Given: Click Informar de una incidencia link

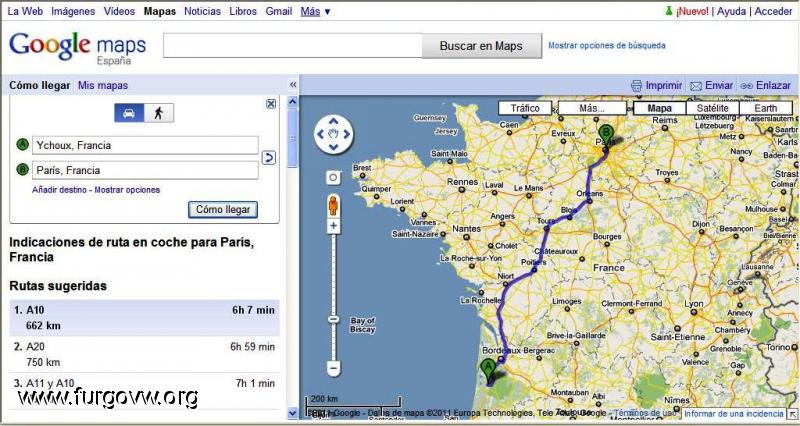Looking at the screenshot, I should tap(733, 414).
